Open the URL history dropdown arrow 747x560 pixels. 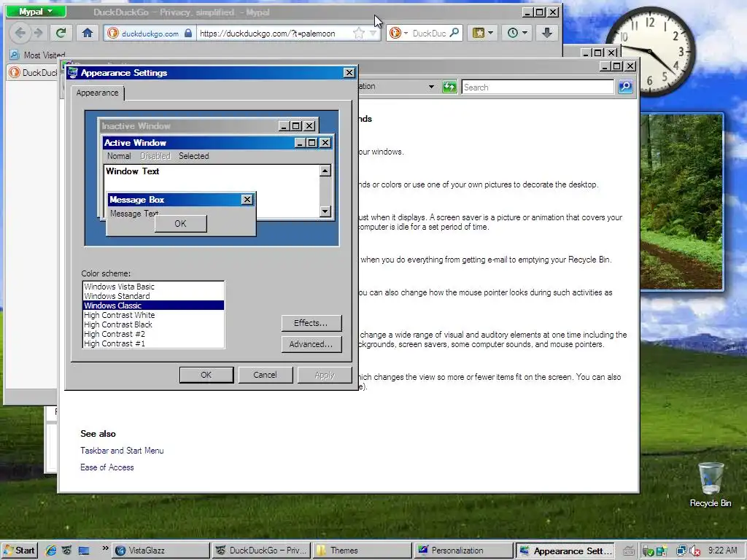(373, 34)
